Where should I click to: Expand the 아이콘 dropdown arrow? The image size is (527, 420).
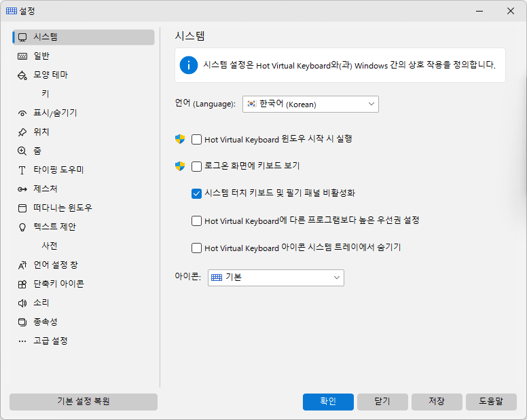[336, 278]
